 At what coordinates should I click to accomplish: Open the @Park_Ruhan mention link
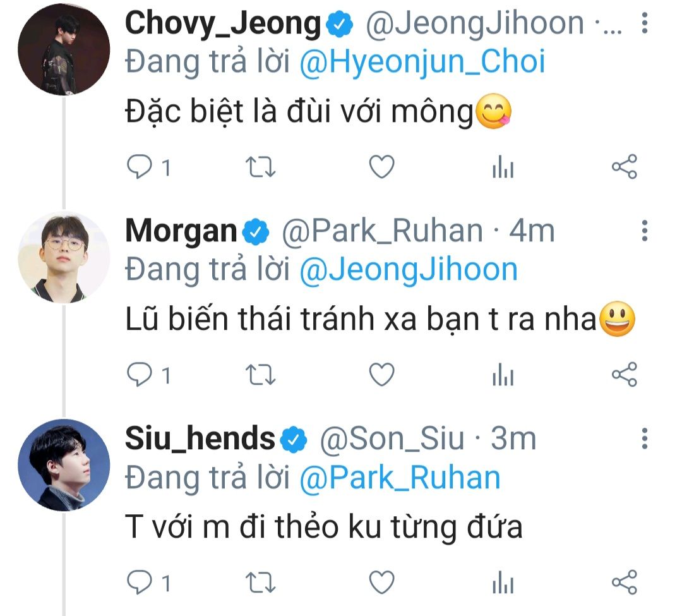click(x=400, y=477)
